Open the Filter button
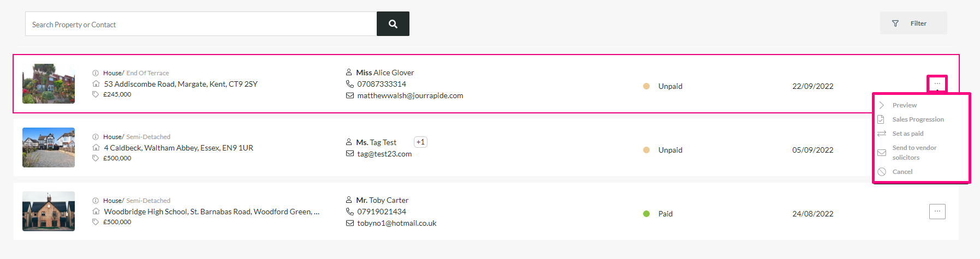Viewport: 980px width, 259px height. [913, 23]
